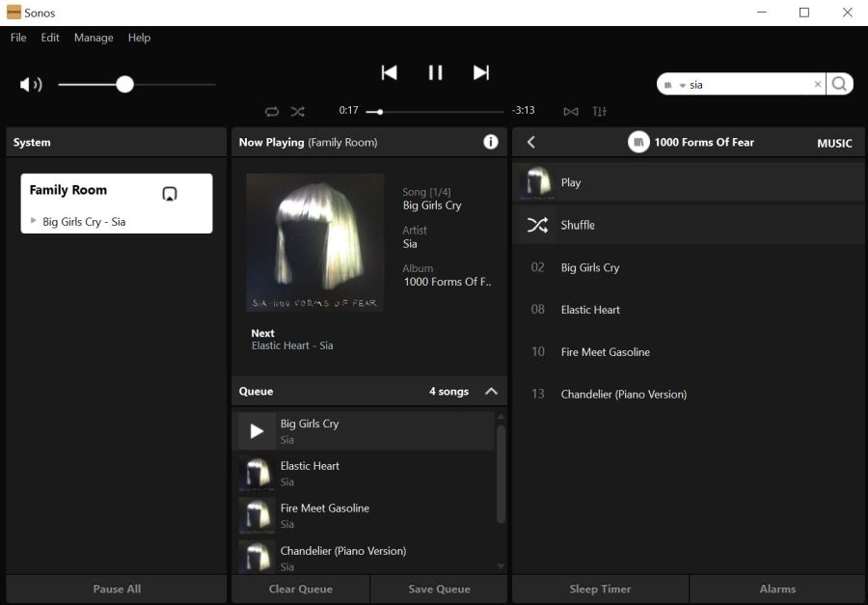Click the Sonos app icon in title bar
The height and width of the screenshot is (605, 868).
click(x=14, y=13)
